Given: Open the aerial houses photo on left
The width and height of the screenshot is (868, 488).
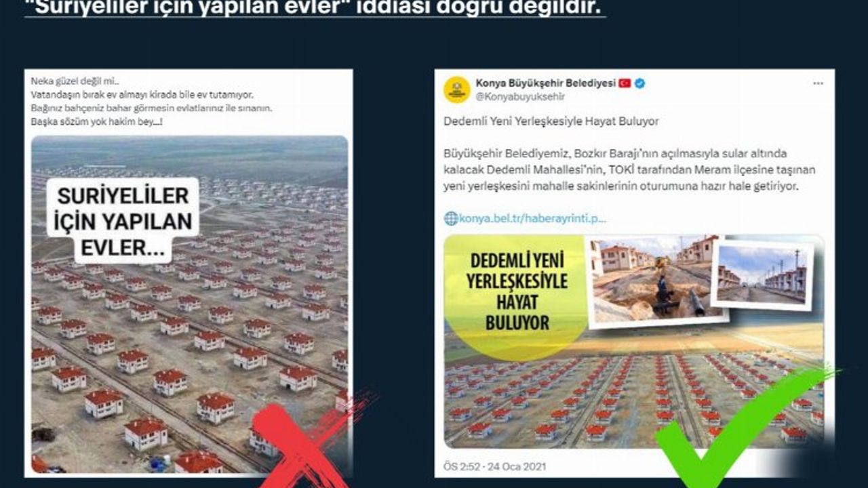Looking at the screenshot, I should [x=190, y=304].
